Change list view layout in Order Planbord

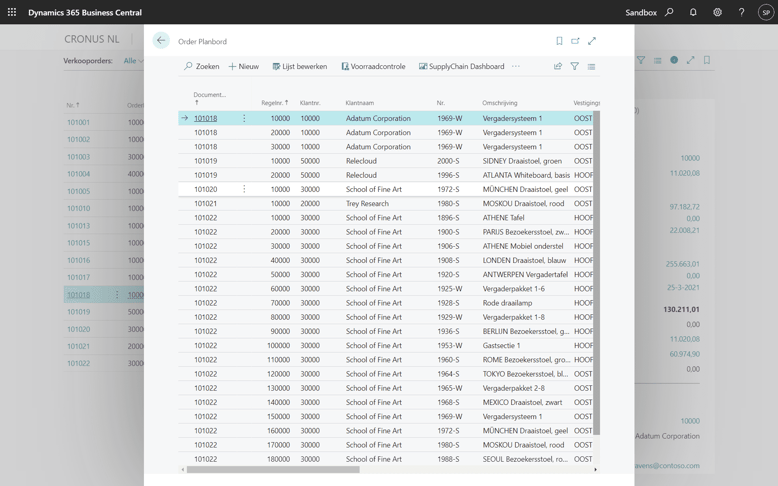(591, 66)
